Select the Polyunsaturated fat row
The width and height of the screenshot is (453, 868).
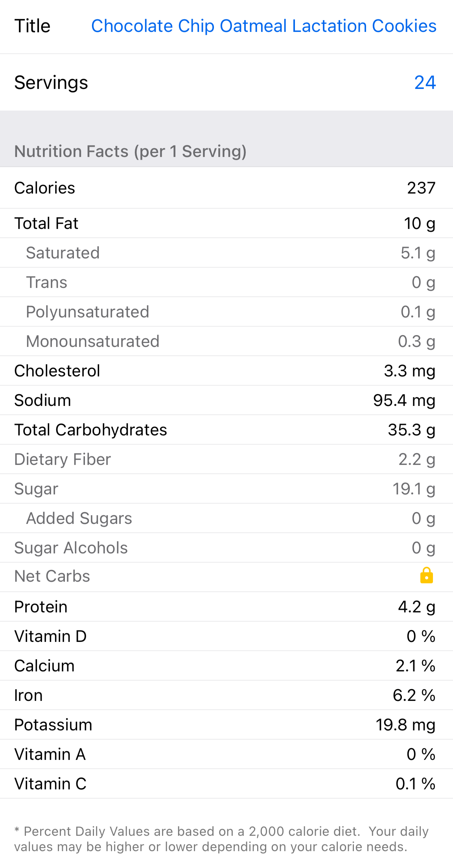pos(226,312)
